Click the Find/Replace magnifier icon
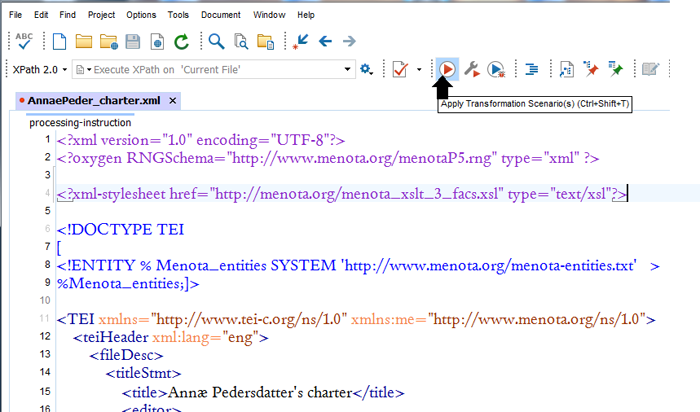700x412 pixels. [215, 41]
